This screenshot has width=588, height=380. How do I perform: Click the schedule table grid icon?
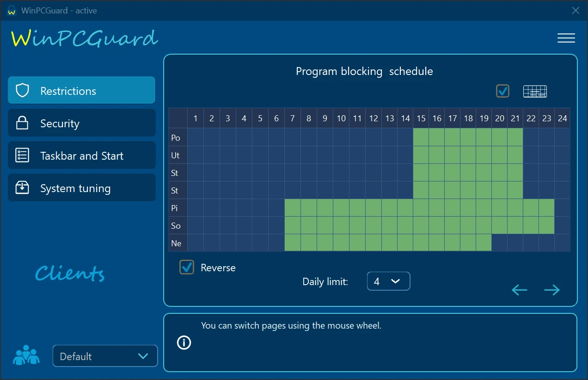pos(535,92)
